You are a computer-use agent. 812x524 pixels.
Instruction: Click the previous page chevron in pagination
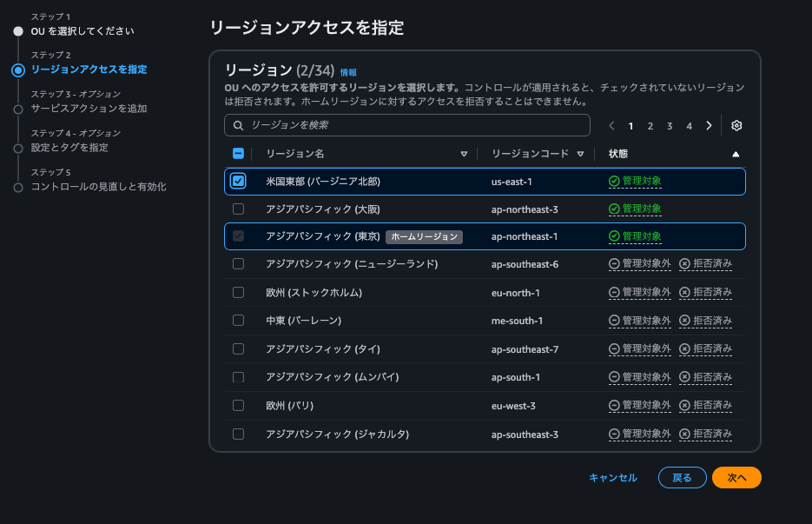[x=611, y=125]
